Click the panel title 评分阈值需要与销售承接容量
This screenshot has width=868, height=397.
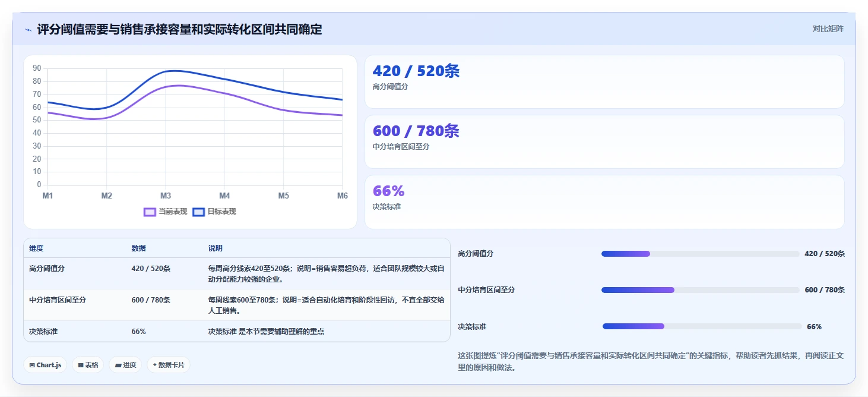[179, 29]
